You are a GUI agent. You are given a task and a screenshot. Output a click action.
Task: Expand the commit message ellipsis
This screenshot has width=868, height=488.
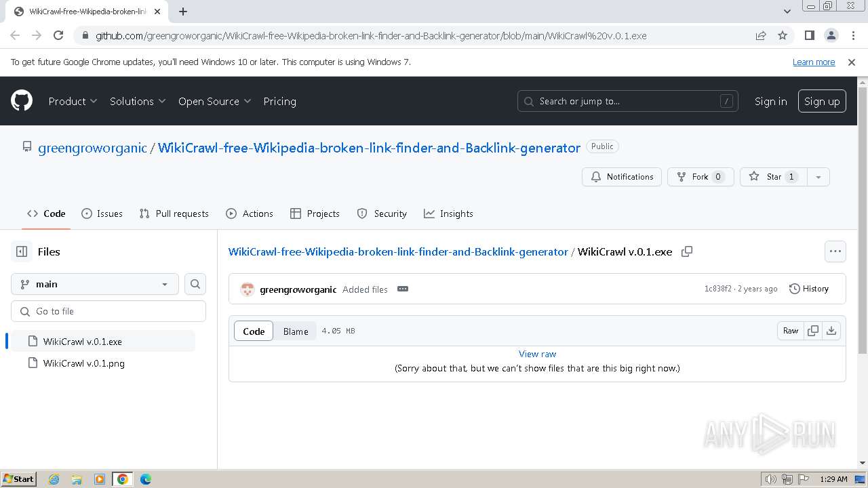click(403, 289)
